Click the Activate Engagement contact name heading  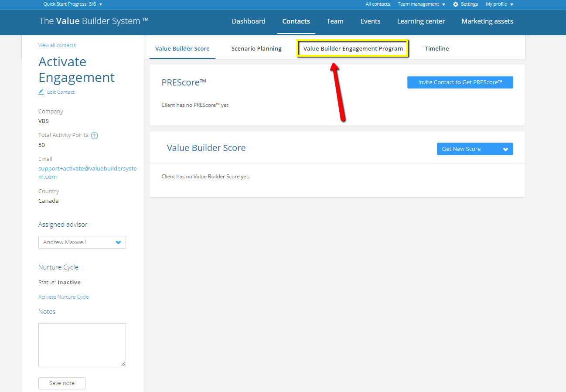click(77, 69)
